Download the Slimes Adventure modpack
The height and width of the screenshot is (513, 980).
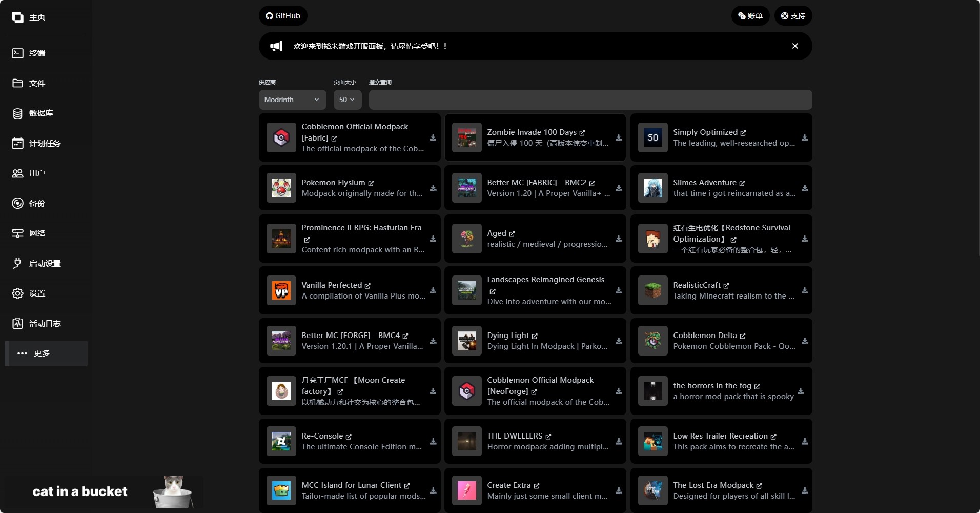pyautogui.click(x=805, y=188)
